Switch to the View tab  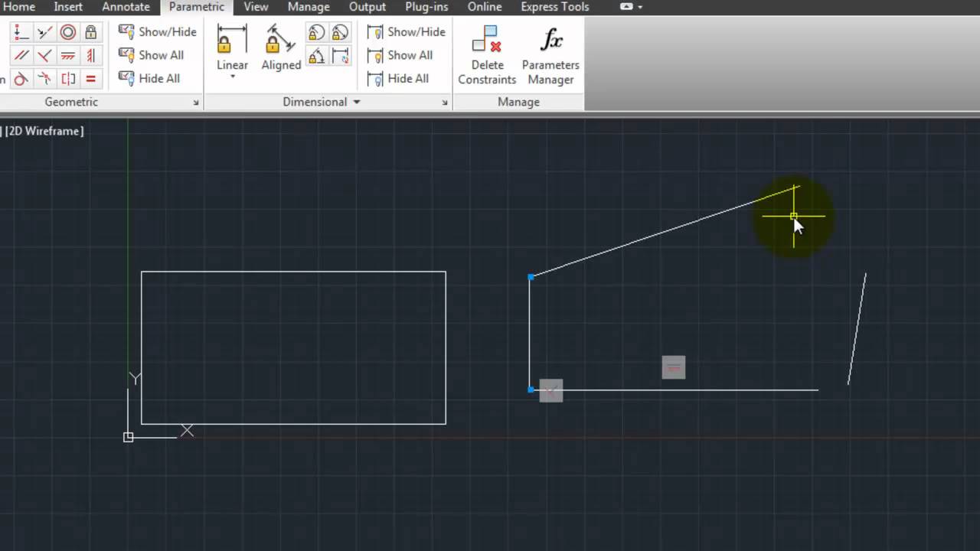pos(256,7)
